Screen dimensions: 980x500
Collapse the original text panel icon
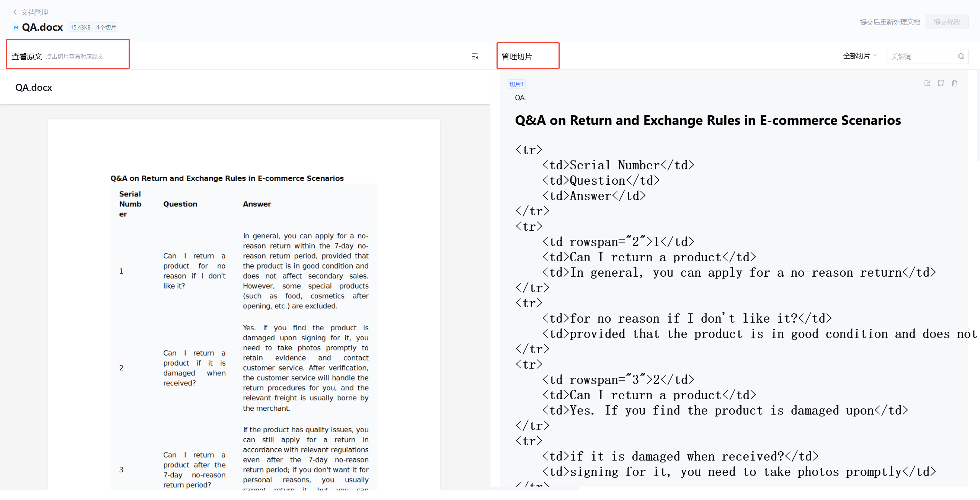(x=475, y=57)
